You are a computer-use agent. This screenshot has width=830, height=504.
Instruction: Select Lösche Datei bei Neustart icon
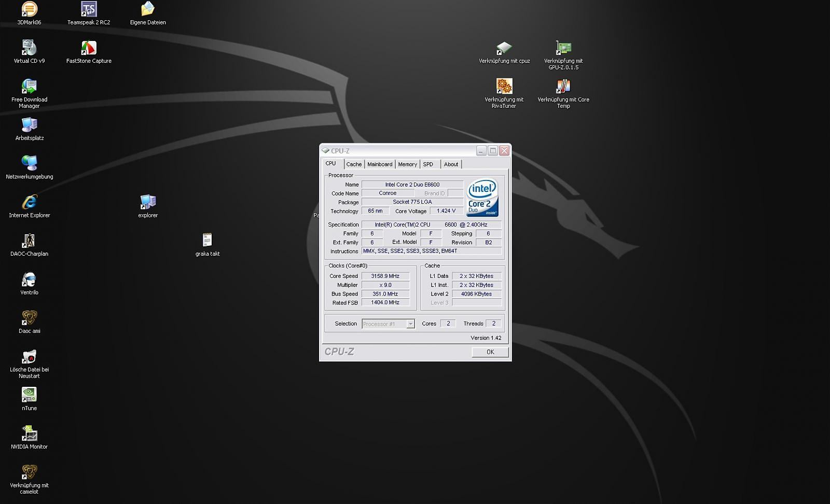pos(29,357)
